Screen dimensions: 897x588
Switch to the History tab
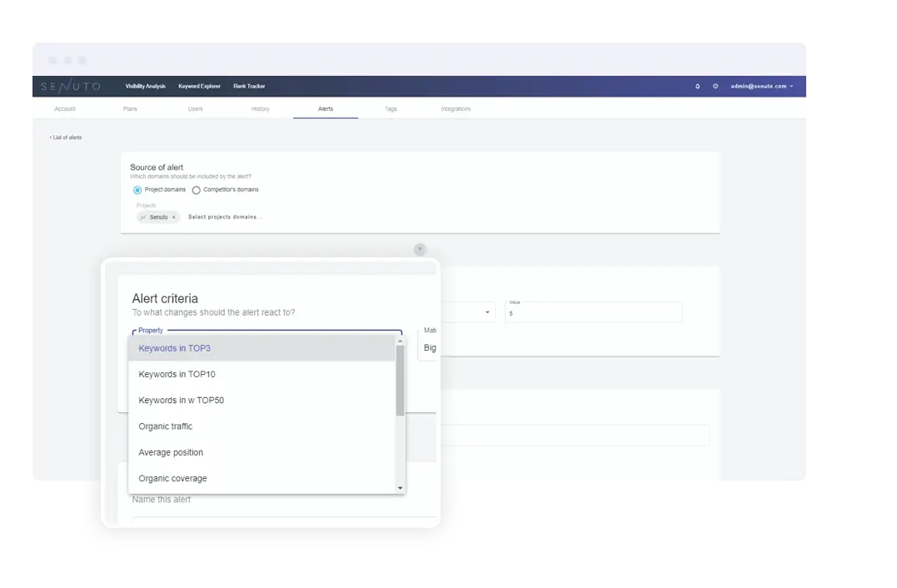tap(261, 108)
